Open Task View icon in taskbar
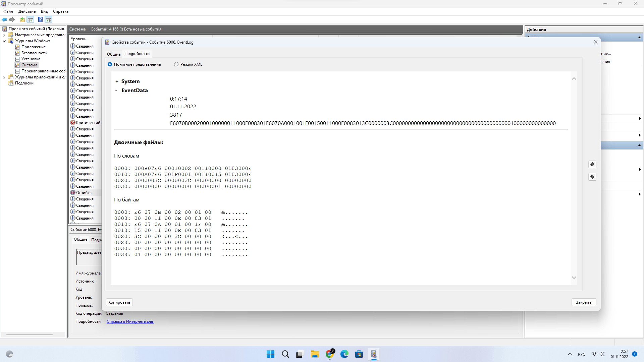 (300, 354)
